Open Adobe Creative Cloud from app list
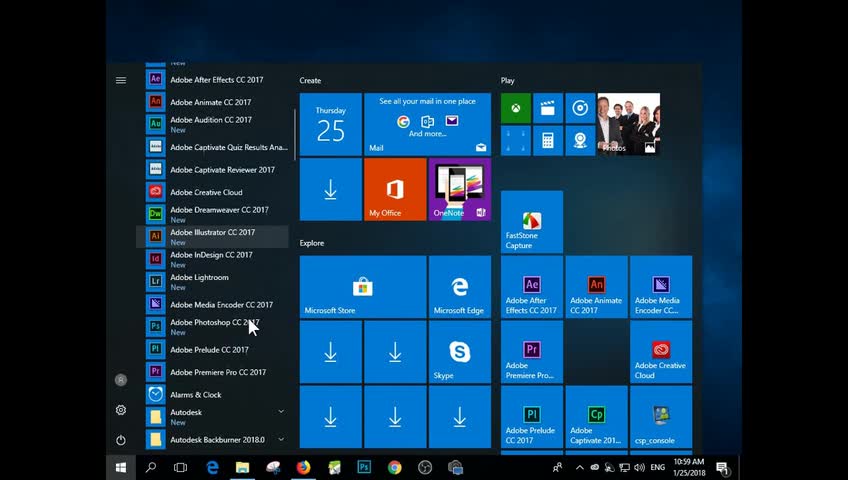Image resolution: width=848 pixels, height=480 pixels. pyautogui.click(x=212, y=192)
